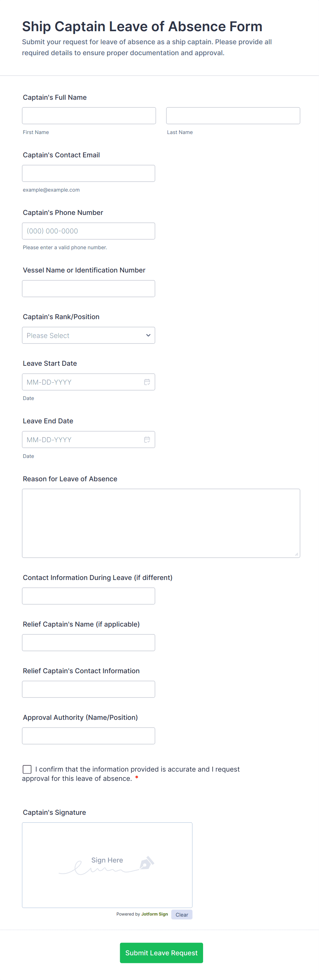The height and width of the screenshot is (980, 319).
Task: Click the Sign Here signature pad
Action: click(x=107, y=865)
